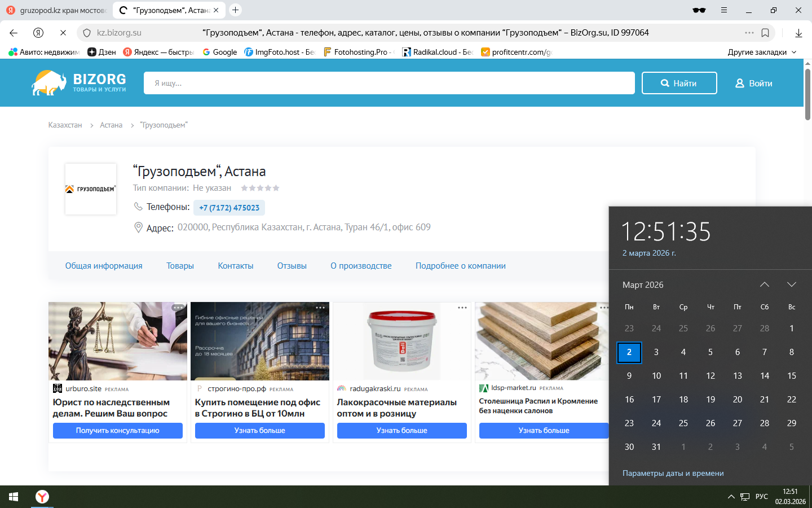
Task: Open a new browser tab with plus
Action: coord(236,10)
